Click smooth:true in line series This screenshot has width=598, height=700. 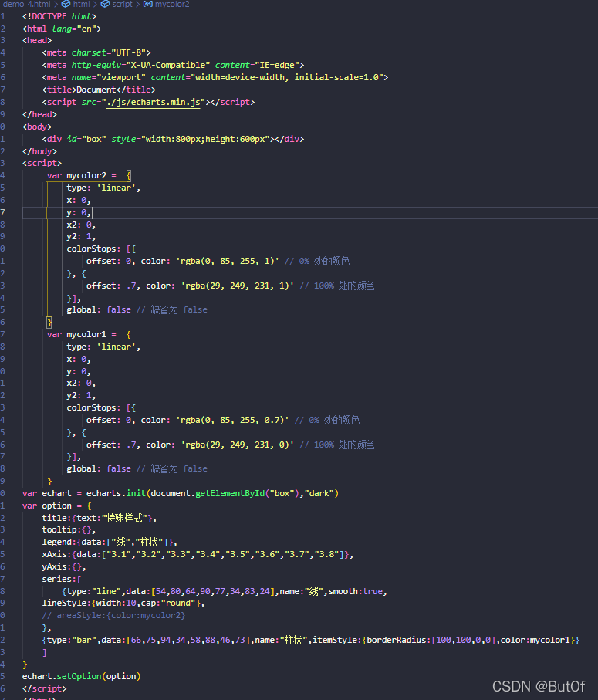tap(356, 591)
